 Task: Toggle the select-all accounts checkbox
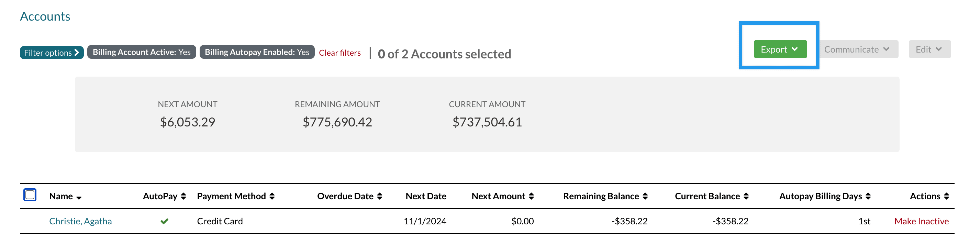pos(30,195)
